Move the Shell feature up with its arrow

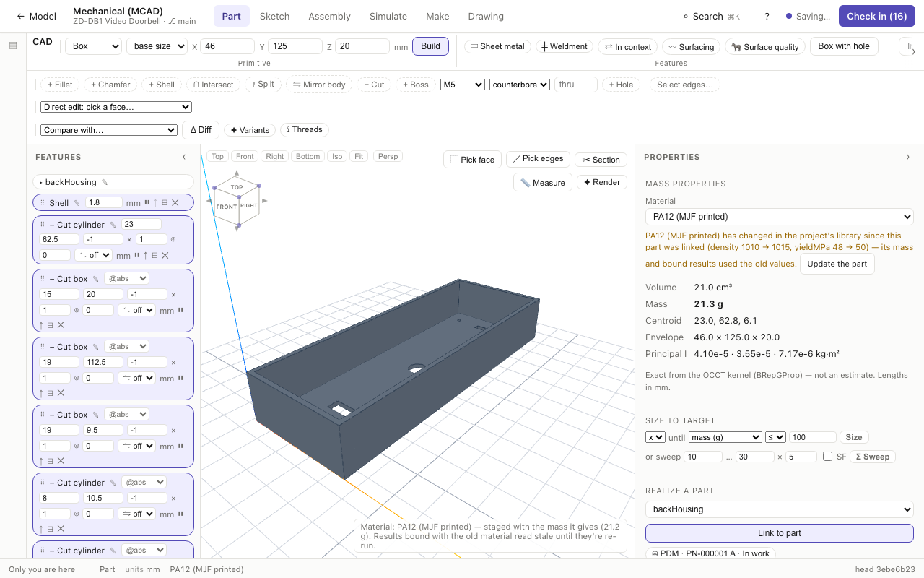[x=155, y=203]
